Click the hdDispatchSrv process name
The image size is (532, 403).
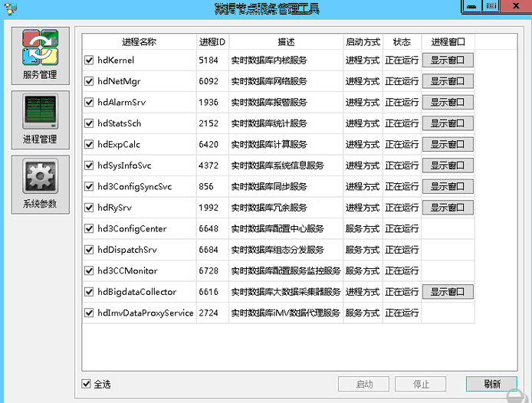tap(127, 250)
